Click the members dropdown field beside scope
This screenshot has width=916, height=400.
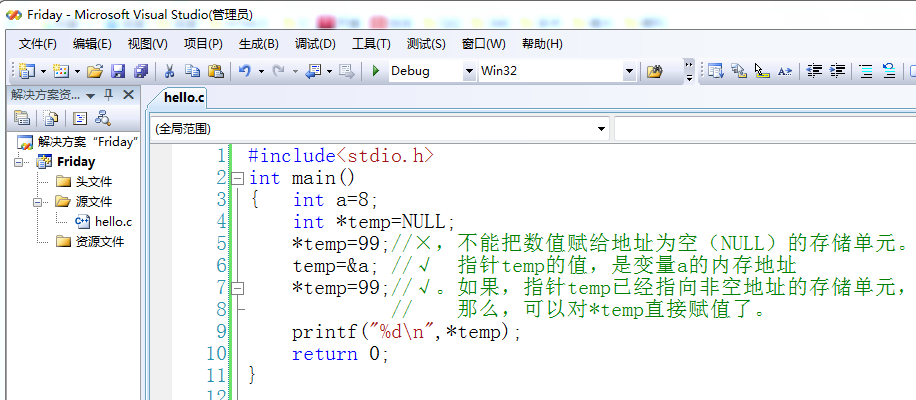765,129
